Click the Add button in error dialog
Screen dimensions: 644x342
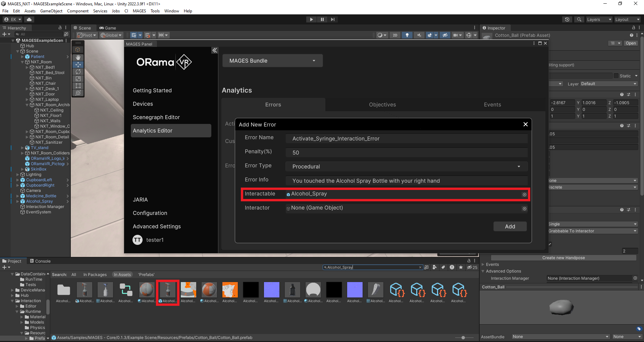pos(510,226)
